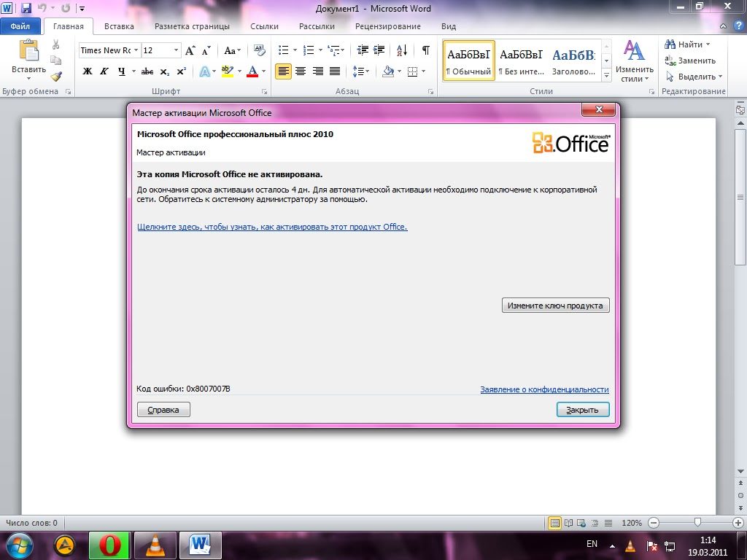Switch to the Вид tab
747x560 pixels.
pos(449,27)
